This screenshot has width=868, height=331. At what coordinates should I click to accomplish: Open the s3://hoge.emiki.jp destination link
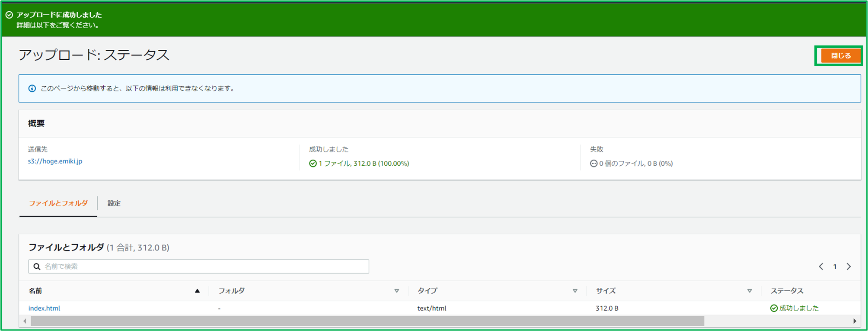click(x=55, y=161)
